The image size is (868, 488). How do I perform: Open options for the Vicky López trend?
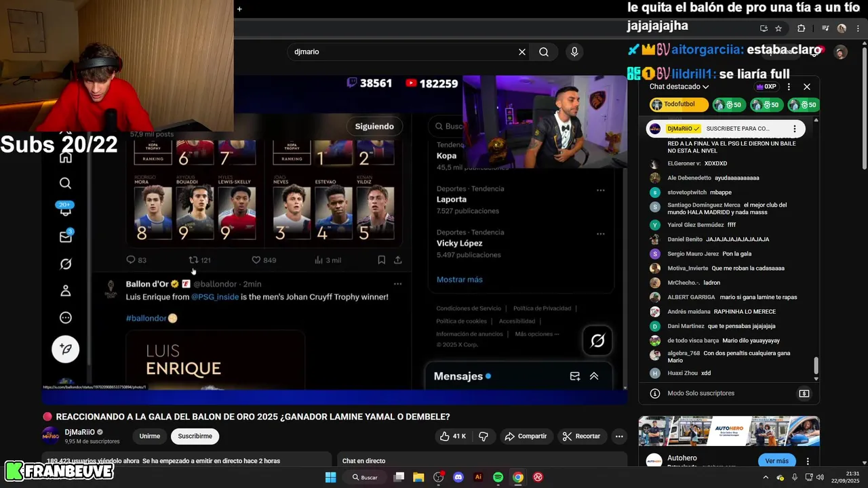coord(601,234)
